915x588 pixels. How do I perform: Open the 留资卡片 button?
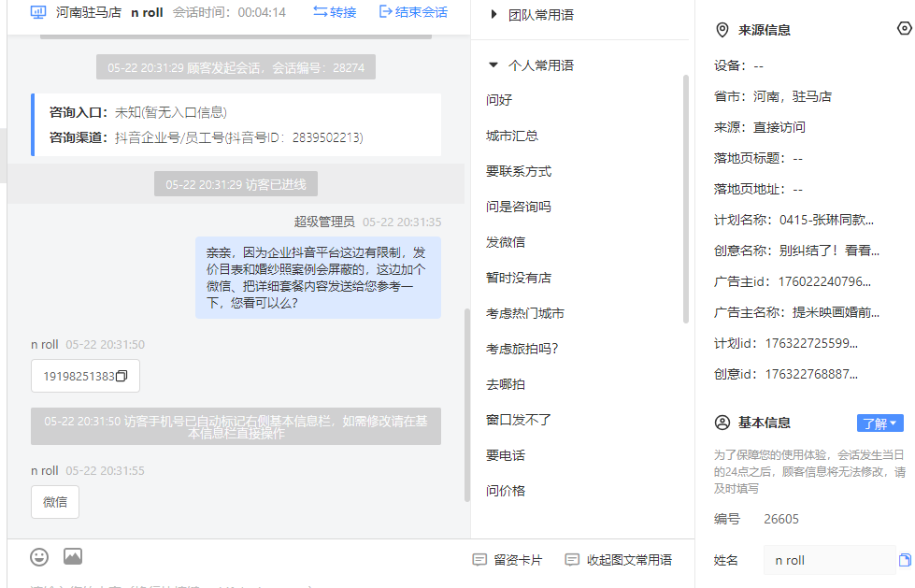(x=508, y=560)
